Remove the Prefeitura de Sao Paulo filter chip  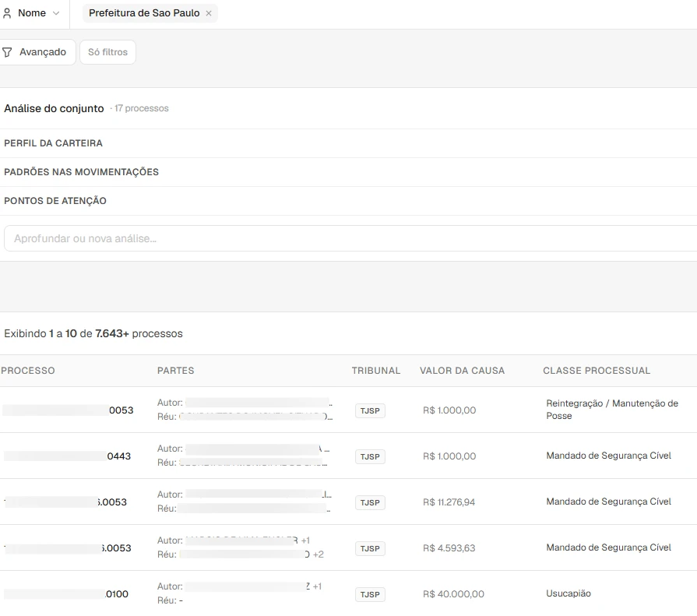point(209,13)
